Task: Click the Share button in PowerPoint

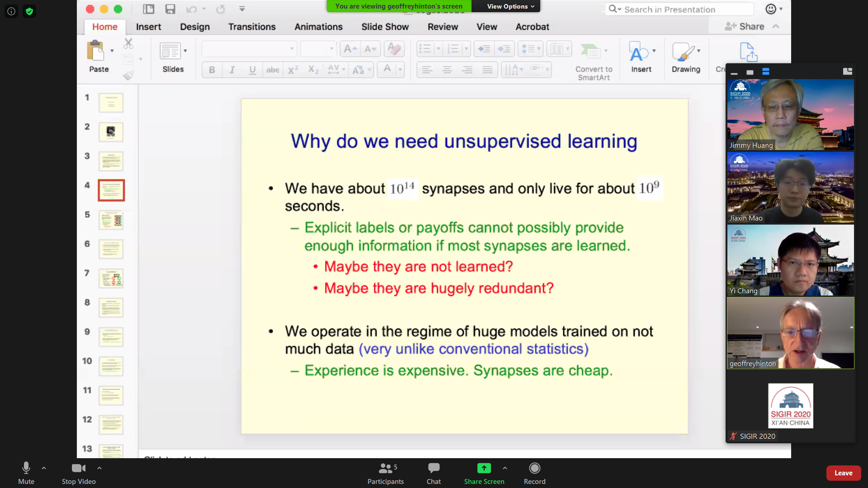Action: [x=745, y=27]
